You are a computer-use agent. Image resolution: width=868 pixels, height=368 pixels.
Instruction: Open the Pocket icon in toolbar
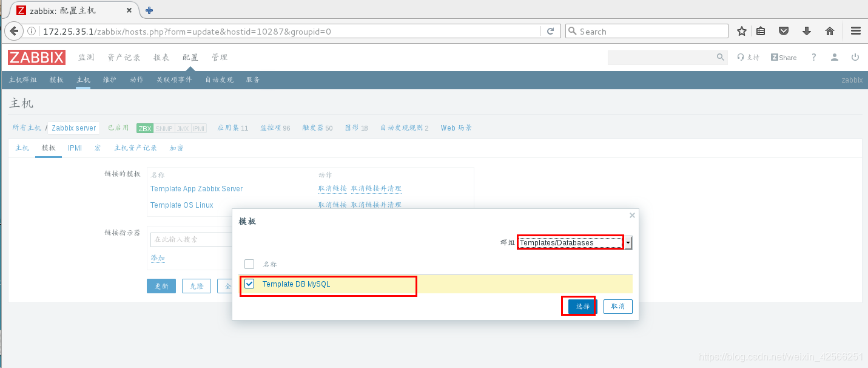(x=784, y=32)
